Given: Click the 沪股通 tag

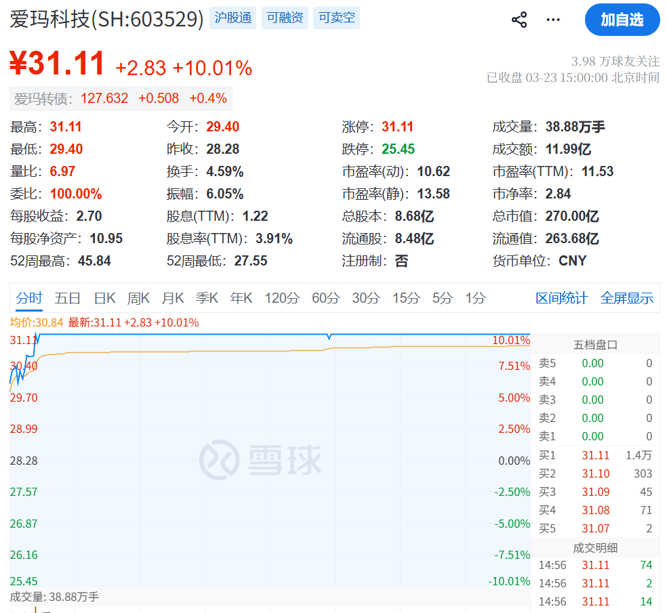Looking at the screenshot, I should 230,18.
